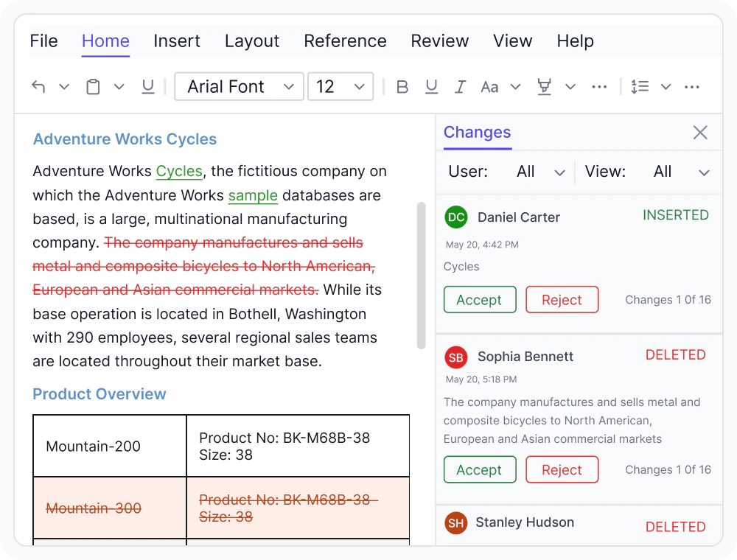Viewport: 737px width, 560px height.
Task: Click the Paste clipboard icon
Action: click(x=93, y=87)
